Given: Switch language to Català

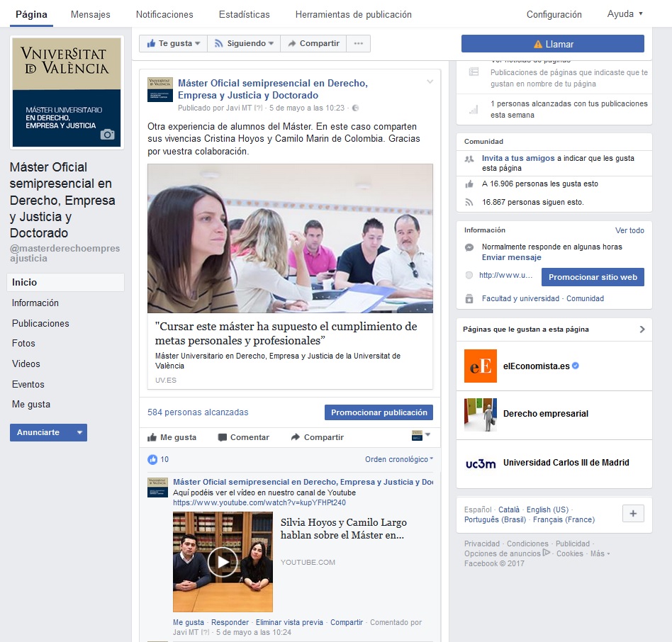Looking at the screenshot, I should pos(509,509).
